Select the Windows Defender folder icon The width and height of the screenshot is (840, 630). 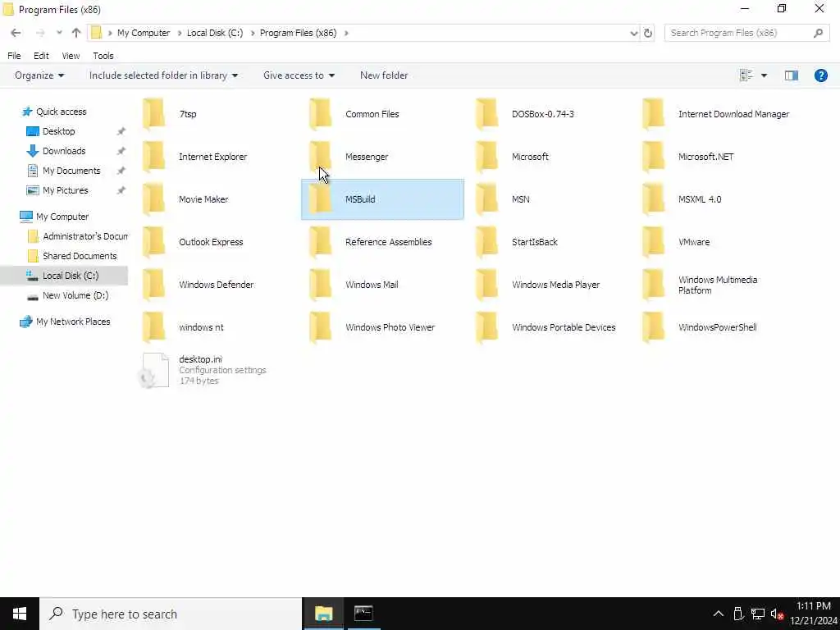click(x=153, y=285)
